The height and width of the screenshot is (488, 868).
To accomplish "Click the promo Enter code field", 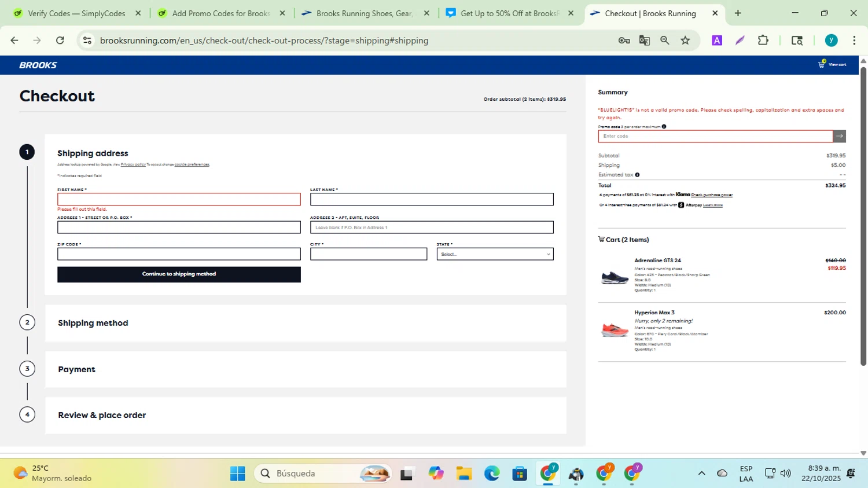I will (715, 136).
